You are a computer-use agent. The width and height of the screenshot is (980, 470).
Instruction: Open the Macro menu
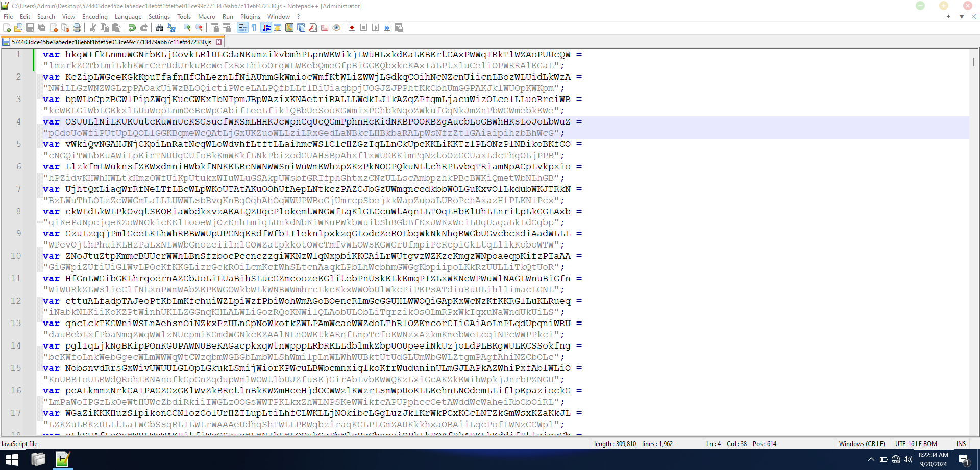pos(207,17)
